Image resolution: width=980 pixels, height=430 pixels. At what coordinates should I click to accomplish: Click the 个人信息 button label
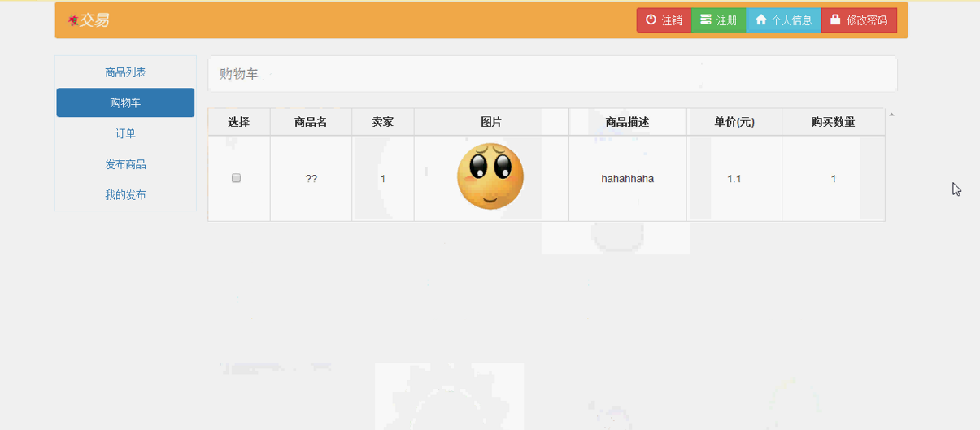(x=791, y=20)
